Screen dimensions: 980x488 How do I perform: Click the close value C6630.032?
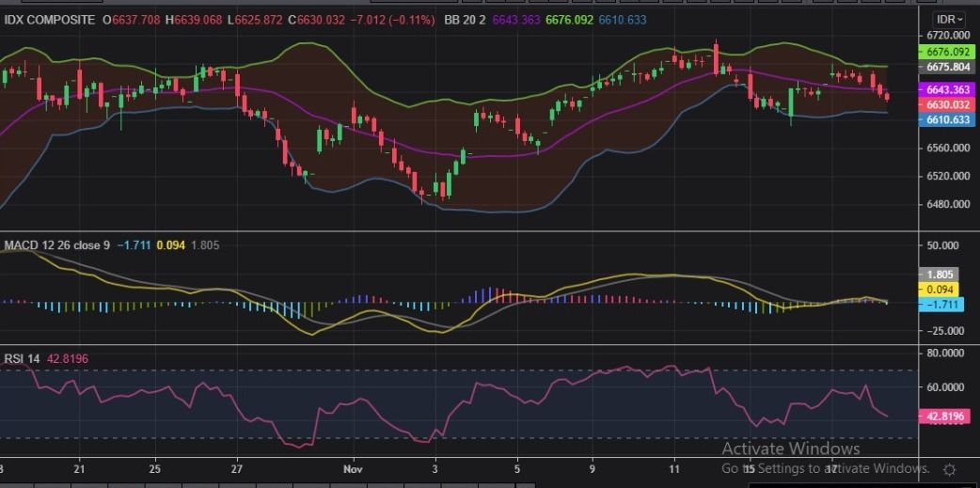click(316, 20)
